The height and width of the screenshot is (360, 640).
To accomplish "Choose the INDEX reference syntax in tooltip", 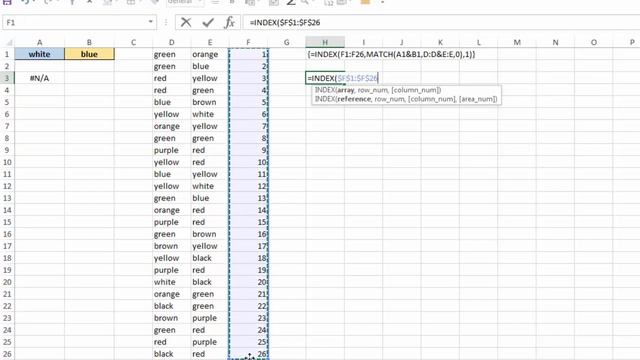I will [406, 99].
